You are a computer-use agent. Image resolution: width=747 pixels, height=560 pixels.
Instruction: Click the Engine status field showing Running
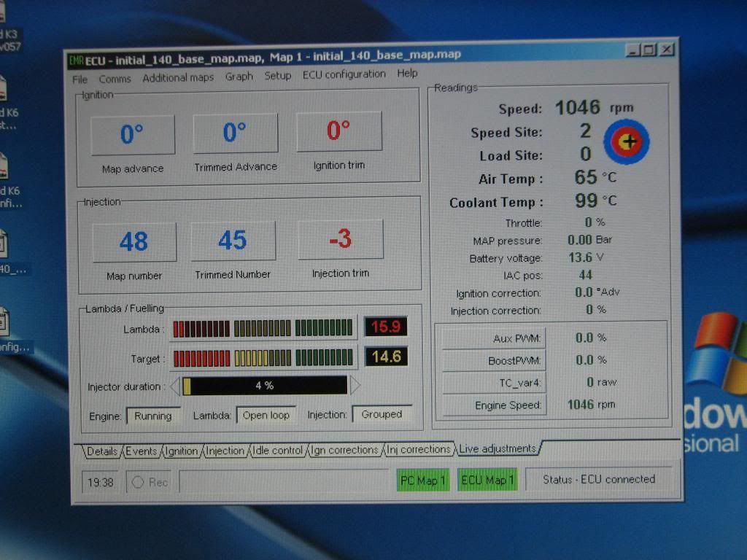[153, 416]
